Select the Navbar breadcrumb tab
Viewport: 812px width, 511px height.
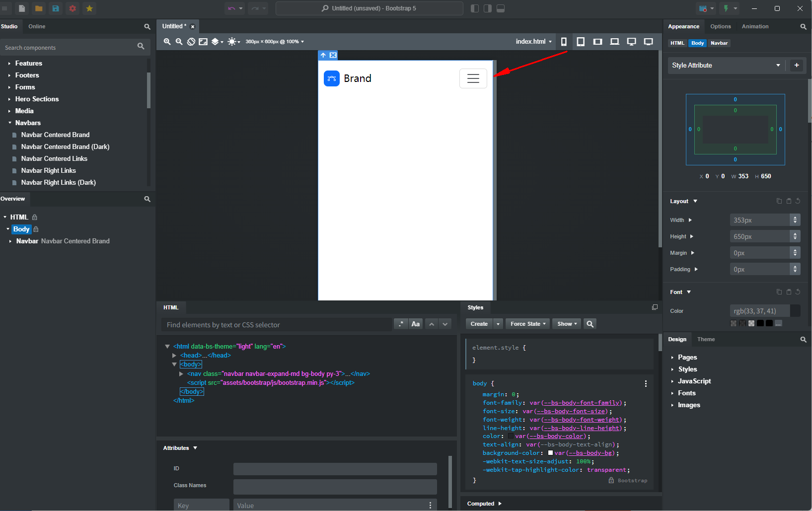(719, 43)
